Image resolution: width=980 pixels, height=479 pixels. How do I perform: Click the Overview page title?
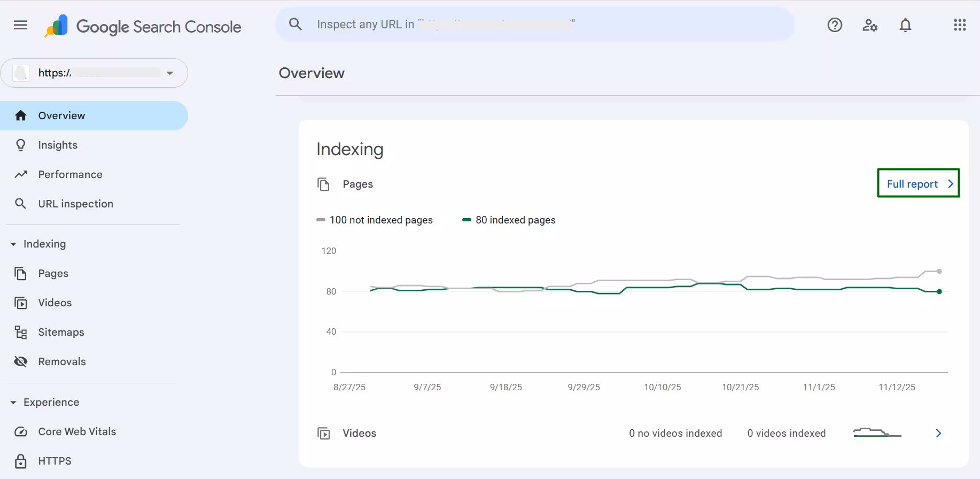tap(312, 73)
